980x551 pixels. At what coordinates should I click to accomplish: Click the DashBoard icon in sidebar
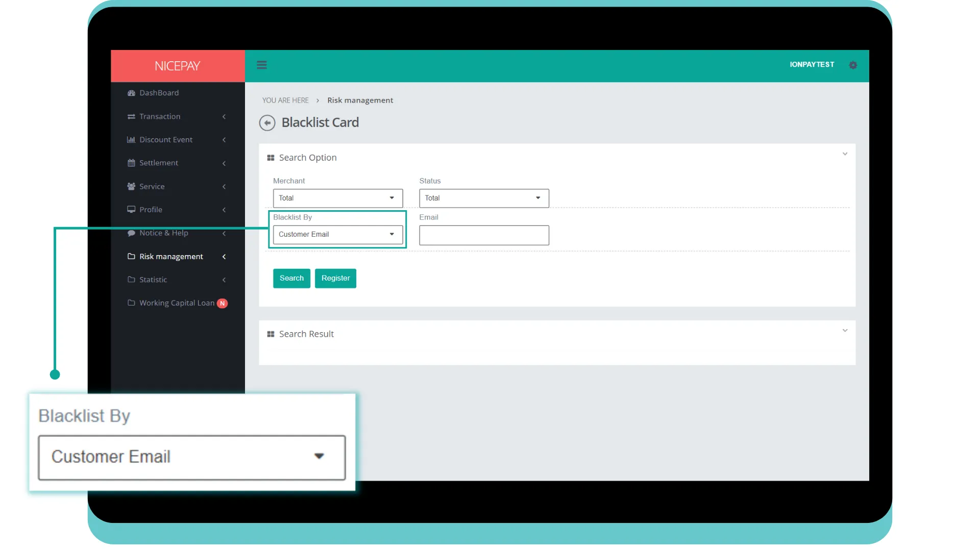tap(131, 92)
